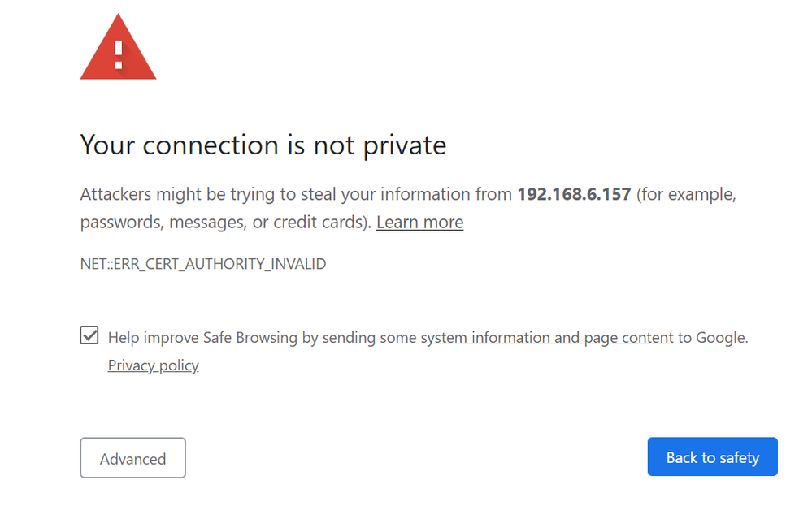
Task: Click the bold IP address 192.168.6.157
Action: (574, 195)
